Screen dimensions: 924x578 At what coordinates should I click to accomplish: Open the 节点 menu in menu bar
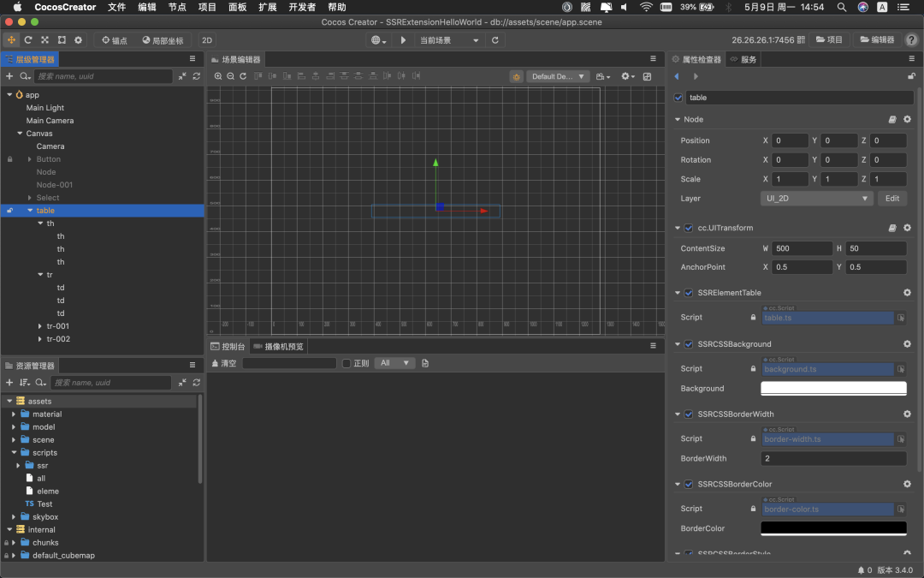click(x=177, y=7)
